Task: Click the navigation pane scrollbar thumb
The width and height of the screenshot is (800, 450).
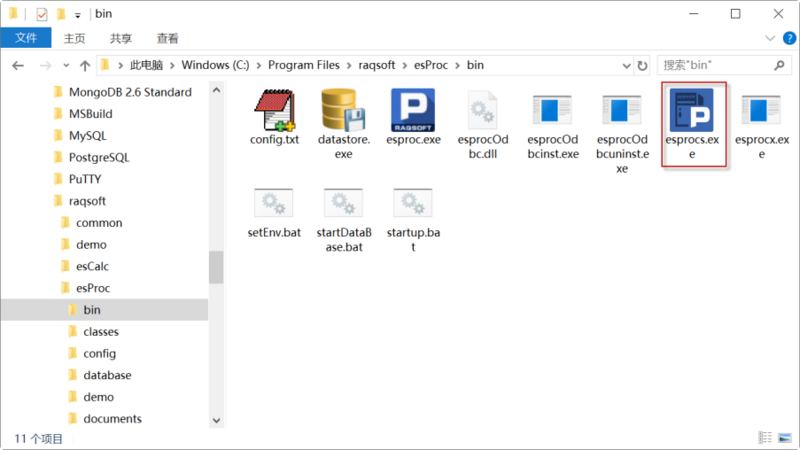Action: coord(216,267)
